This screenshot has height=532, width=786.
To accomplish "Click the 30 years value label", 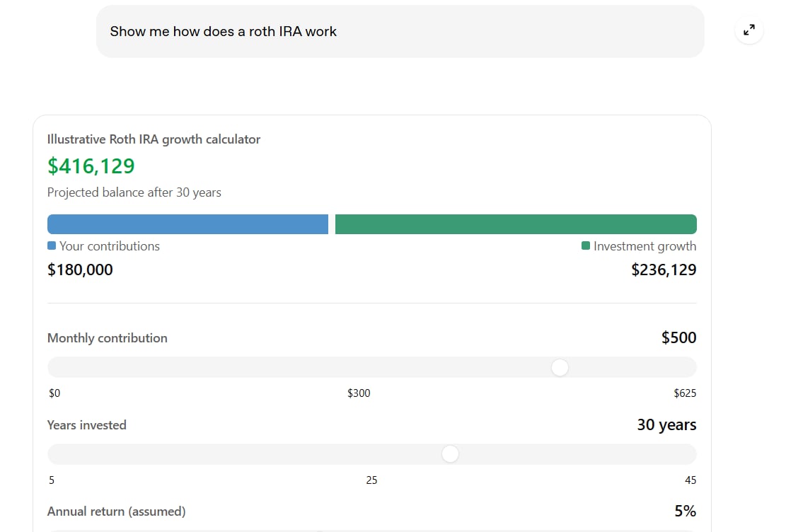I will click(x=666, y=424).
